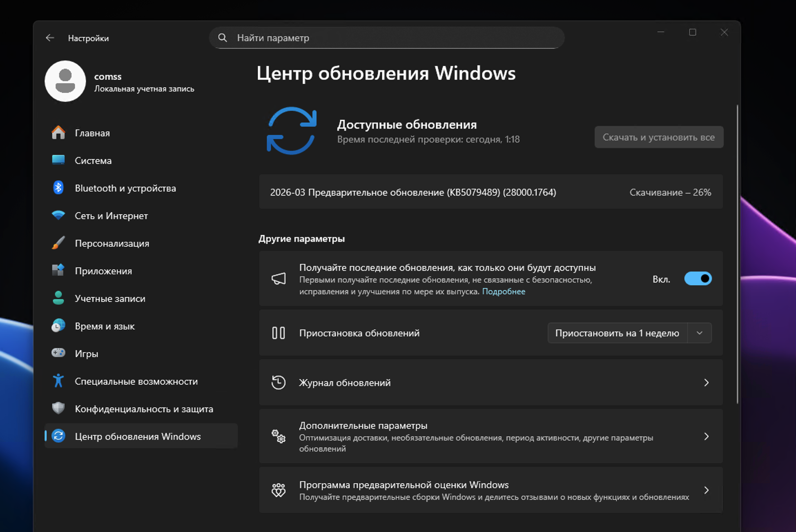The width and height of the screenshot is (796, 532).
Task: Expand update history chevron
Action: click(x=706, y=383)
